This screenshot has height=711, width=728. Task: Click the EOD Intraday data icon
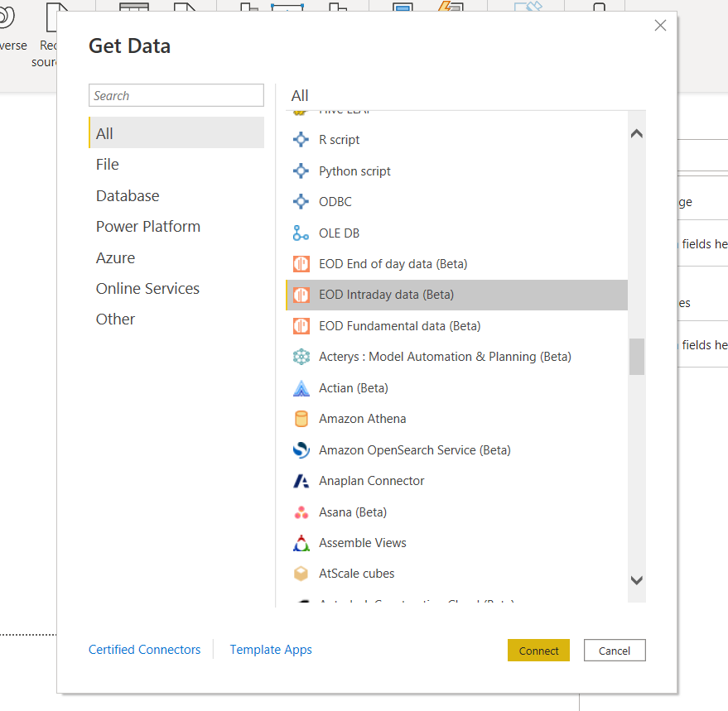301,295
